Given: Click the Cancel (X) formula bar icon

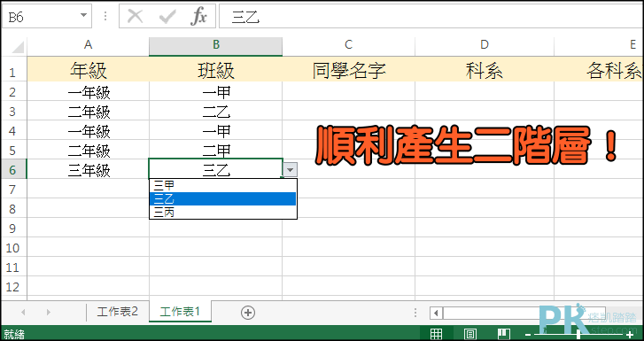Looking at the screenshot, I should tap(136, 17).
